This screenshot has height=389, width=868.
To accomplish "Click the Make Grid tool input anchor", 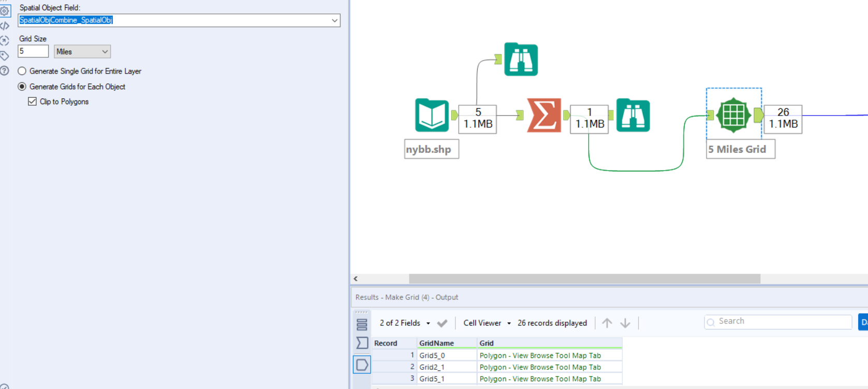I will click(711, 115).
